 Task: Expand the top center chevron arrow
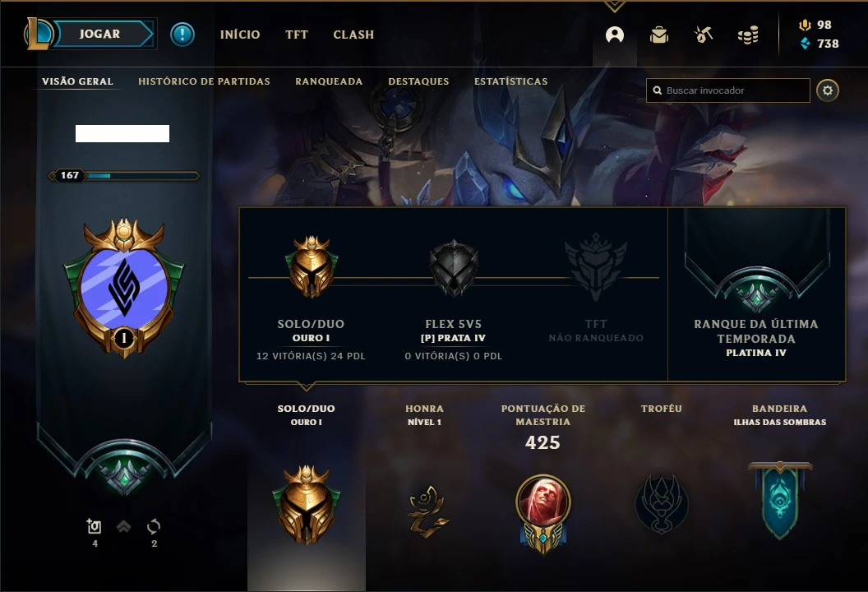point(615,6)
